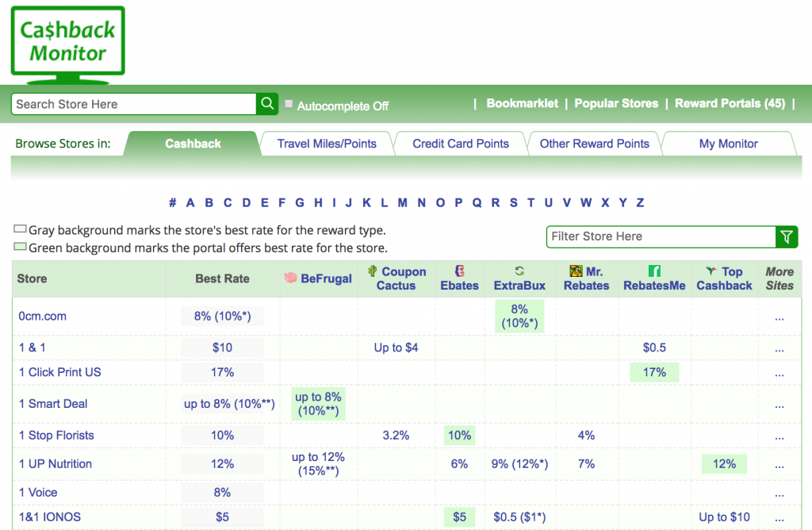812x530 pixels.
Task: Jump to stores starting with A
Action: tap(190, 202)
